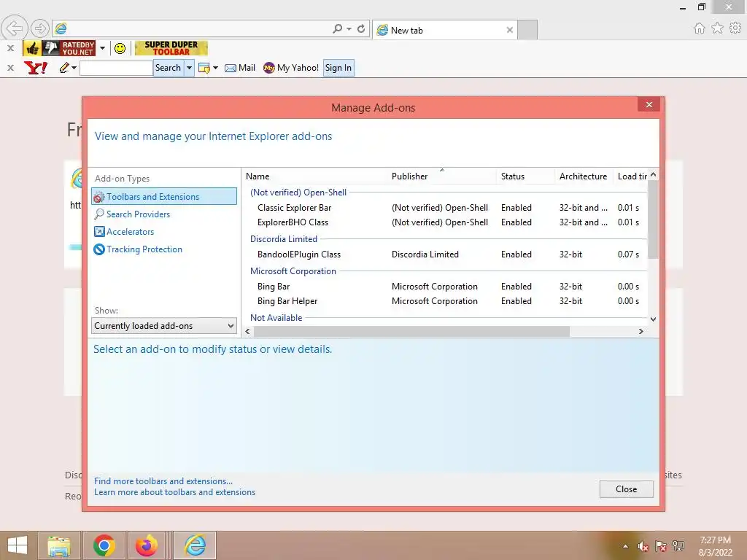
Task: Launch Google Chrome from taskbar
Action: click(104, 545)
